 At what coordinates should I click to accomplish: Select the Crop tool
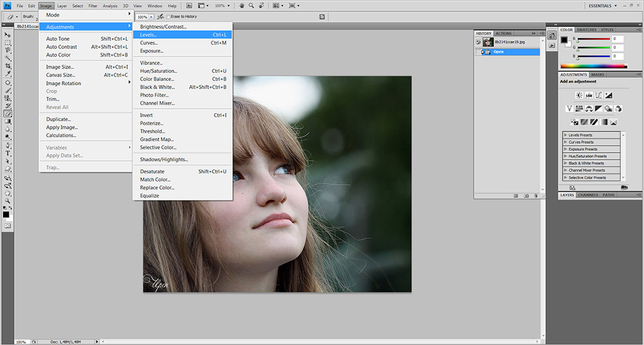pos(8,66)
